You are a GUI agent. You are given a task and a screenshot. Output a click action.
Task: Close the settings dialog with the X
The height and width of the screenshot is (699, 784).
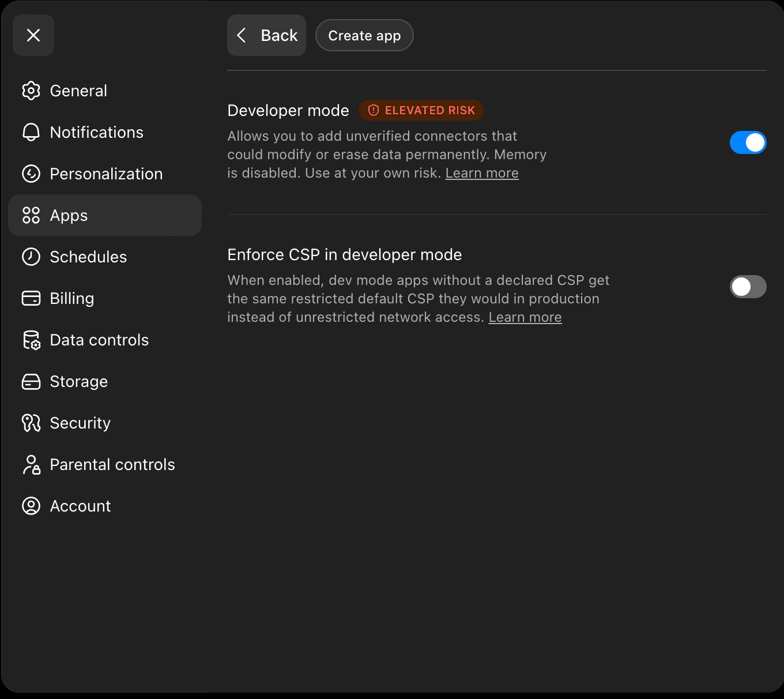click(x=33, y=35)
